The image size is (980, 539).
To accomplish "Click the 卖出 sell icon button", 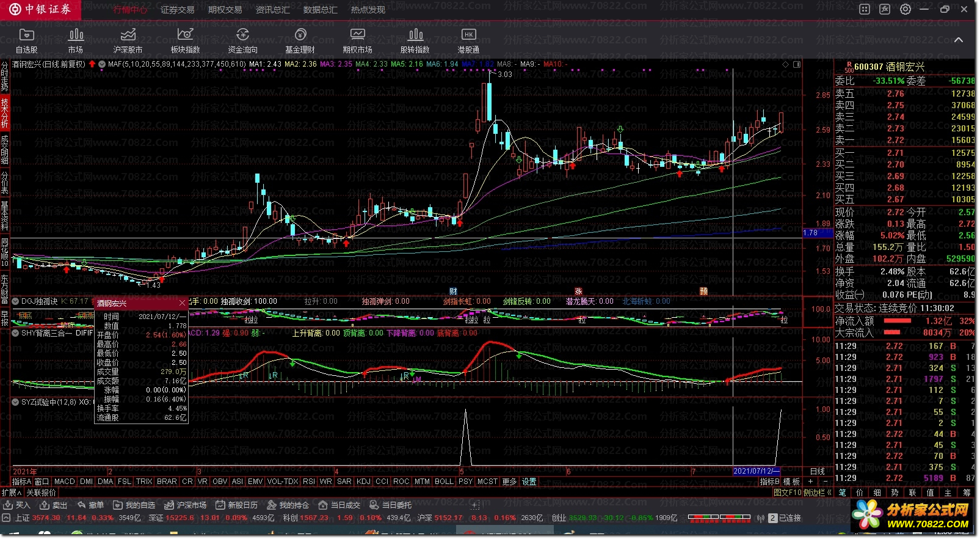I will (x=54, y=505).
